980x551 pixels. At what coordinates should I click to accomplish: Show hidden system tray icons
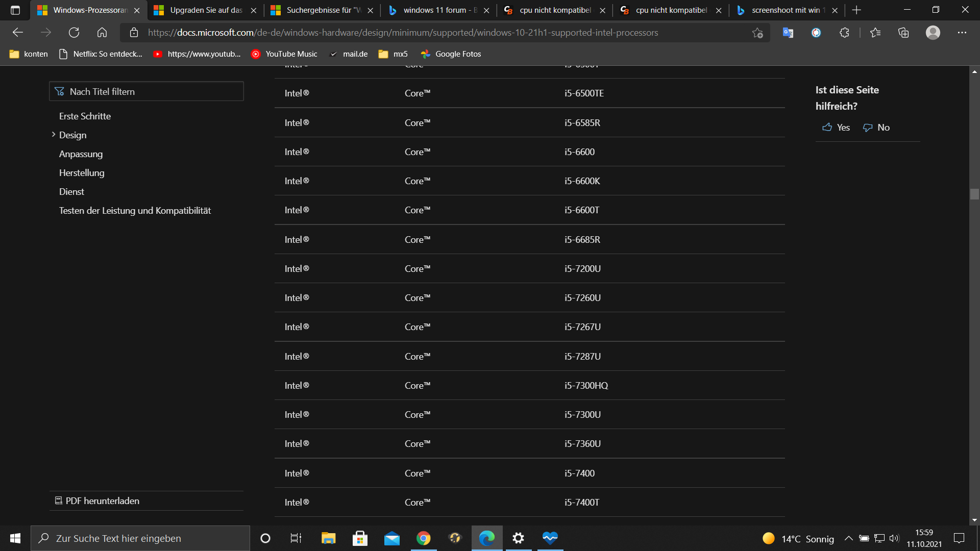point(848,538)
